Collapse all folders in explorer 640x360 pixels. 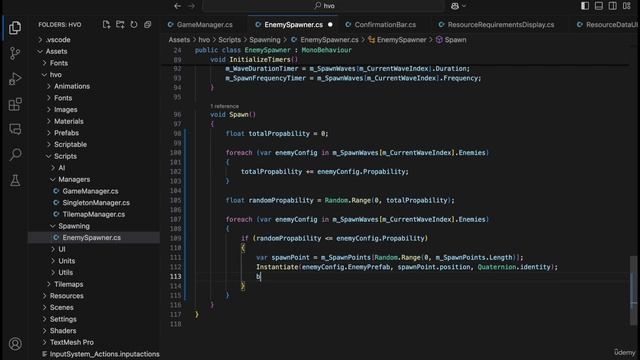pos(147,24)
